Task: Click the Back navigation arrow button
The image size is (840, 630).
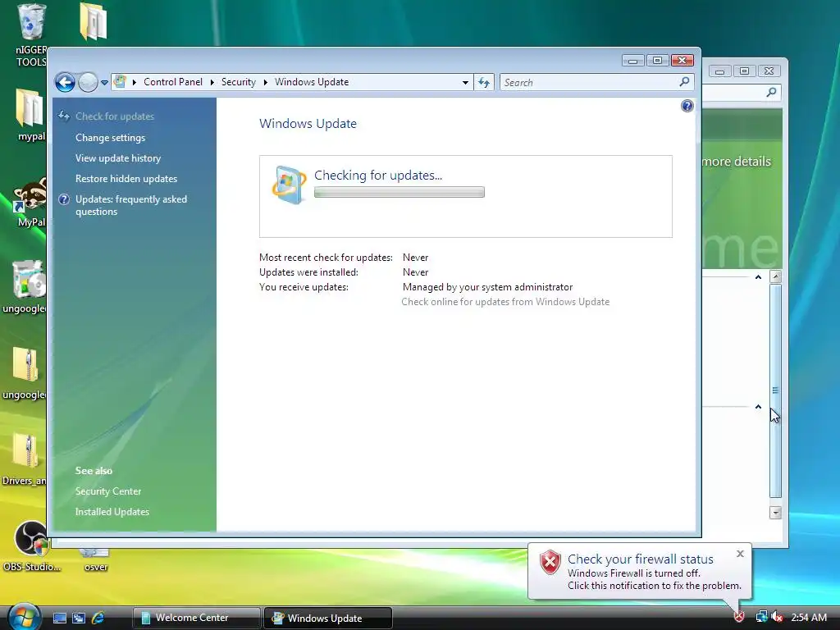Action: pos(66,83)
